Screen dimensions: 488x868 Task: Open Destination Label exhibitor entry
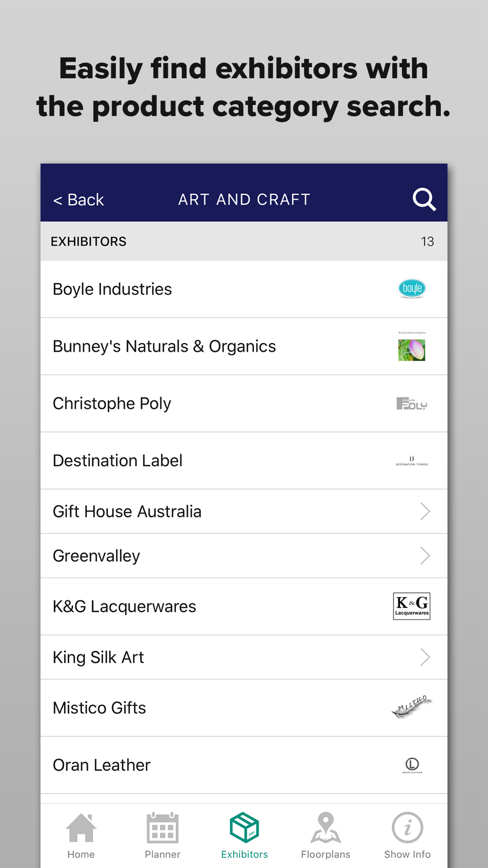(244, 461)
